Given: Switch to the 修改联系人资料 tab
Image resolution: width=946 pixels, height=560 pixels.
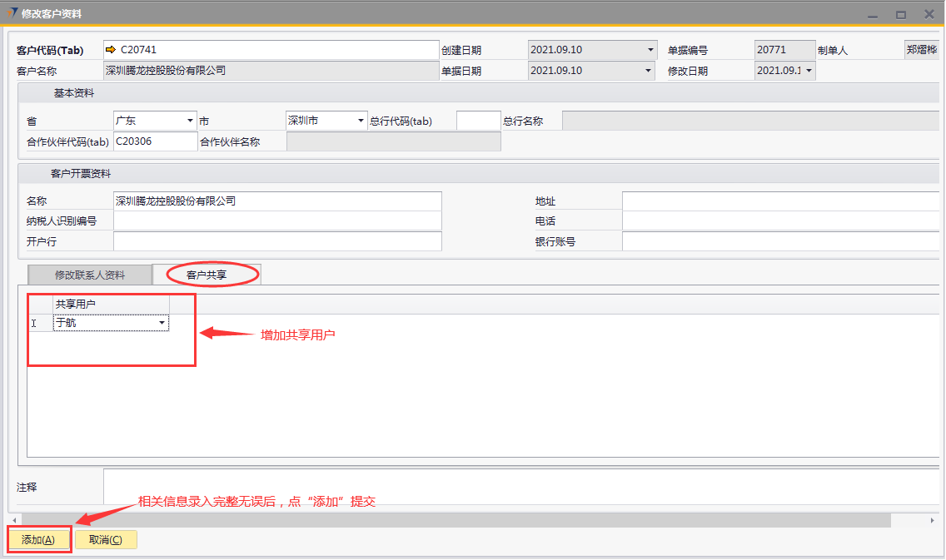Looking at the screenshot, I should pos(90,275).
